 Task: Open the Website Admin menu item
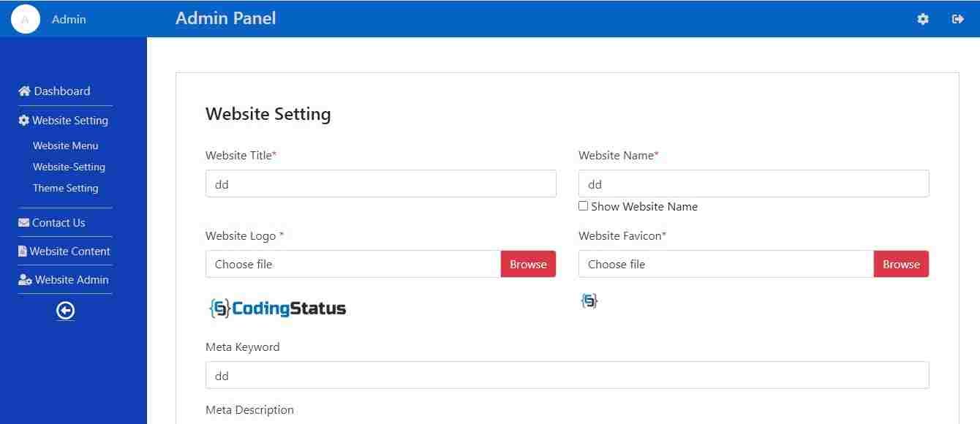[x=69, y=279]
